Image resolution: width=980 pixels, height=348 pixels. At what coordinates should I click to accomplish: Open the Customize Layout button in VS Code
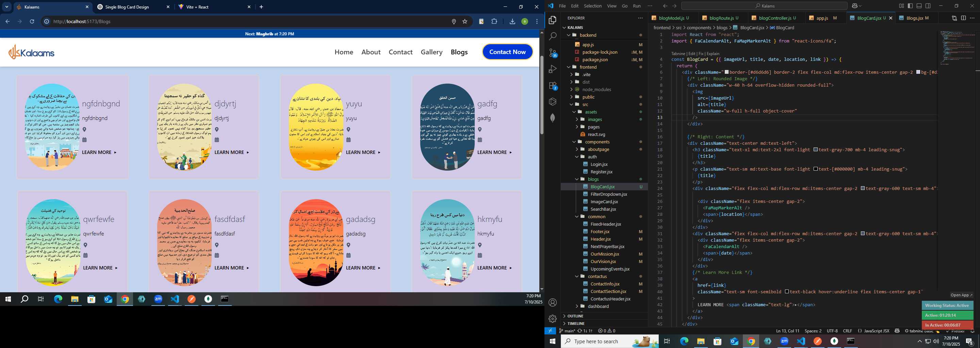pos(901,6)
